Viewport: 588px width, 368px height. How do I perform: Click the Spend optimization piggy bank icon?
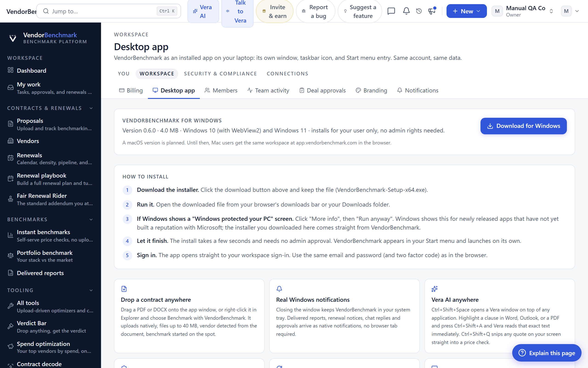click(x=10, y=347)
